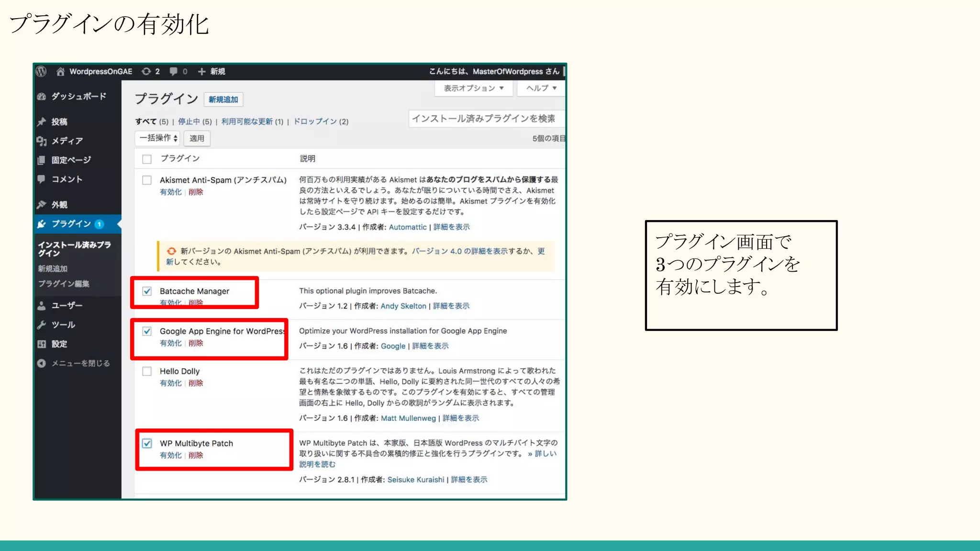Click the orange update icon in Akismet notice
Image resolution: width=980 pixels, height=551 pixels.
click(171, 251)
